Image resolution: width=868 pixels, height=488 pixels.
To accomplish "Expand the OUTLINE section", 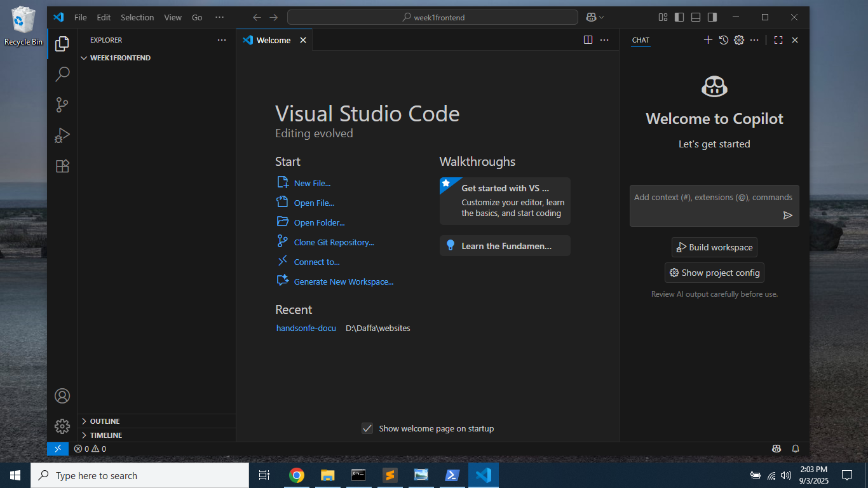I will [105, 421].
